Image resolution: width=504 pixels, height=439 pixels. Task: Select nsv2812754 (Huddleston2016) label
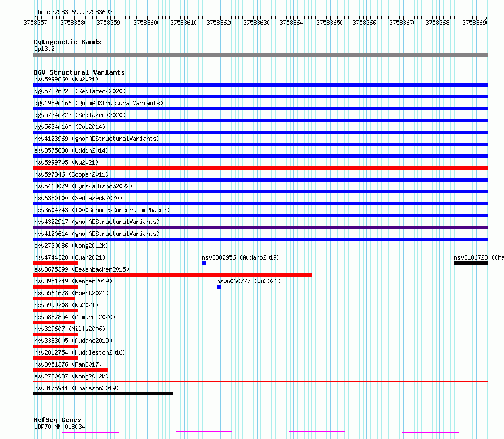[x=80, y=352]
